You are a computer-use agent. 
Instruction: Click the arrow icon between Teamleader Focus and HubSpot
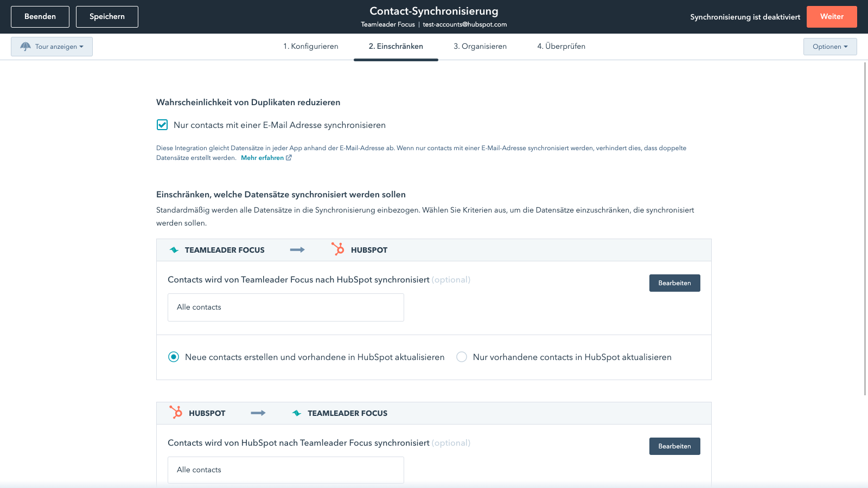click(x=297, y=249)
